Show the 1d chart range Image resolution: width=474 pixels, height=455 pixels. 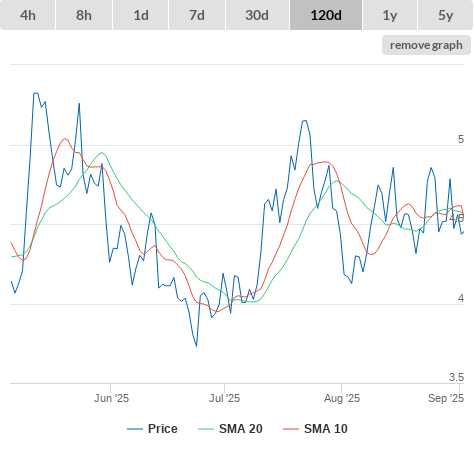coord(141,15)
